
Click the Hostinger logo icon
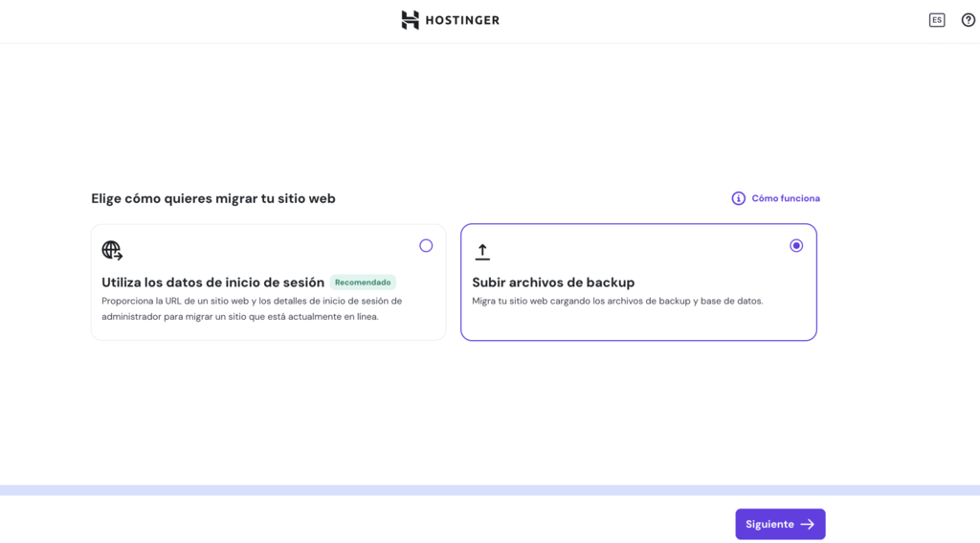coord(411,20)
